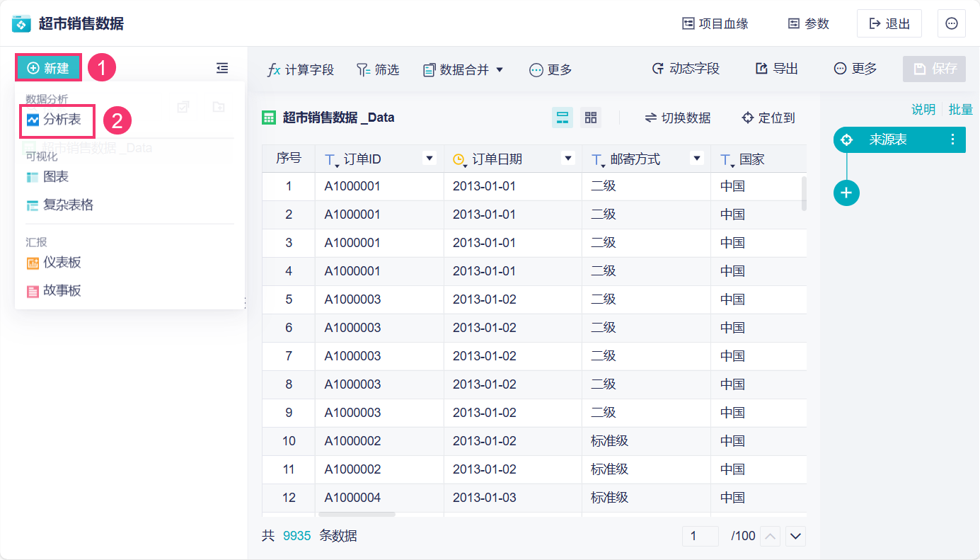Screen dimensions: 980x560
Task: Switch to the list table view
Action: pyautogui.click(x=563, y=118)
